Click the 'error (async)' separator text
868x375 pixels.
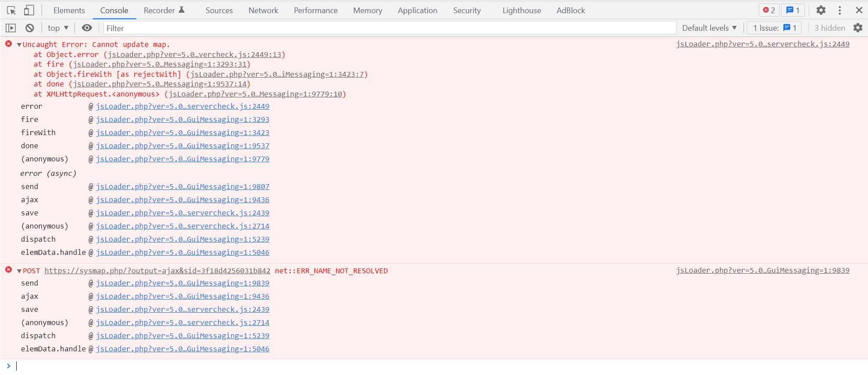pyautogui.click(x=48, y=173)
